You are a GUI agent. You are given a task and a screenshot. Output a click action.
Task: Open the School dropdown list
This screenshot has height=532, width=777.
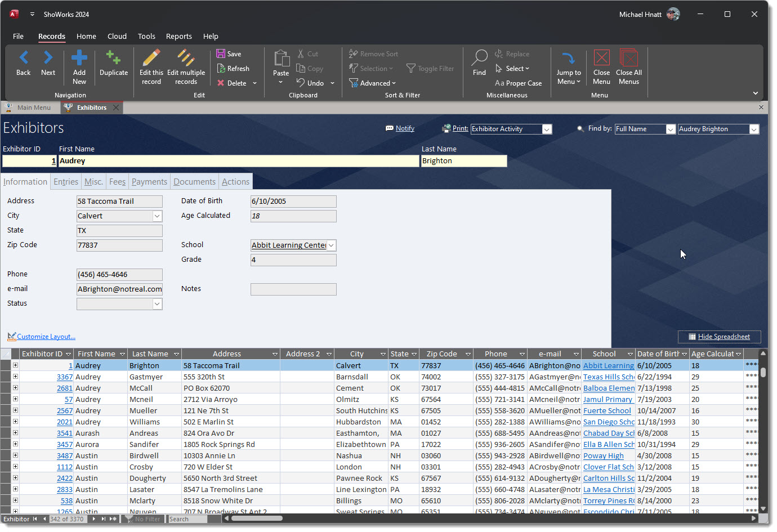(332, 245)
